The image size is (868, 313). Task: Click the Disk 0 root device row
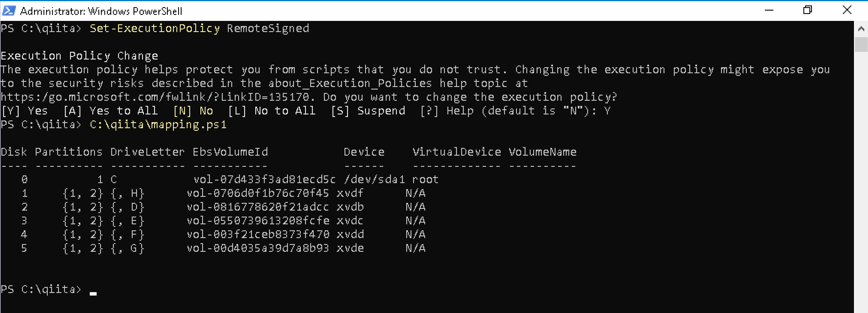[219, 179]
